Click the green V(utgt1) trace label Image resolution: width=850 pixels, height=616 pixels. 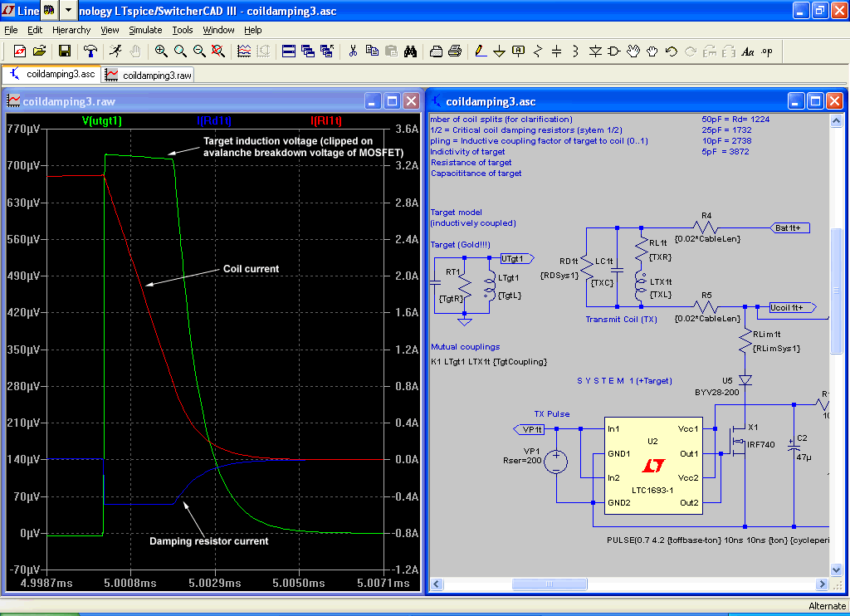pyautogui.click(x=102, y=120)
